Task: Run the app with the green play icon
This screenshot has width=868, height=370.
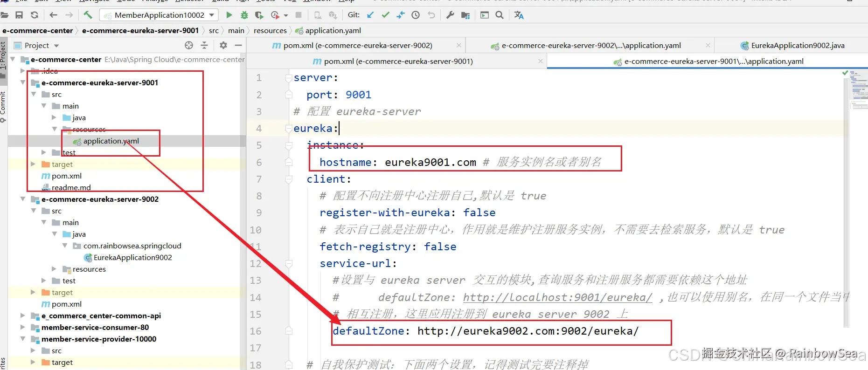Action: [229, 15]
